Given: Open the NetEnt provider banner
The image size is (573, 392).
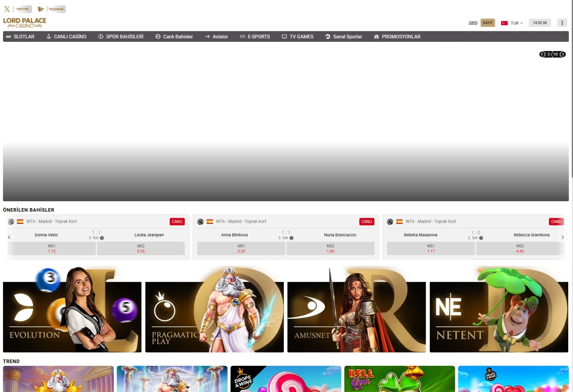Looking at the screenshot, I should coord(499,310).
